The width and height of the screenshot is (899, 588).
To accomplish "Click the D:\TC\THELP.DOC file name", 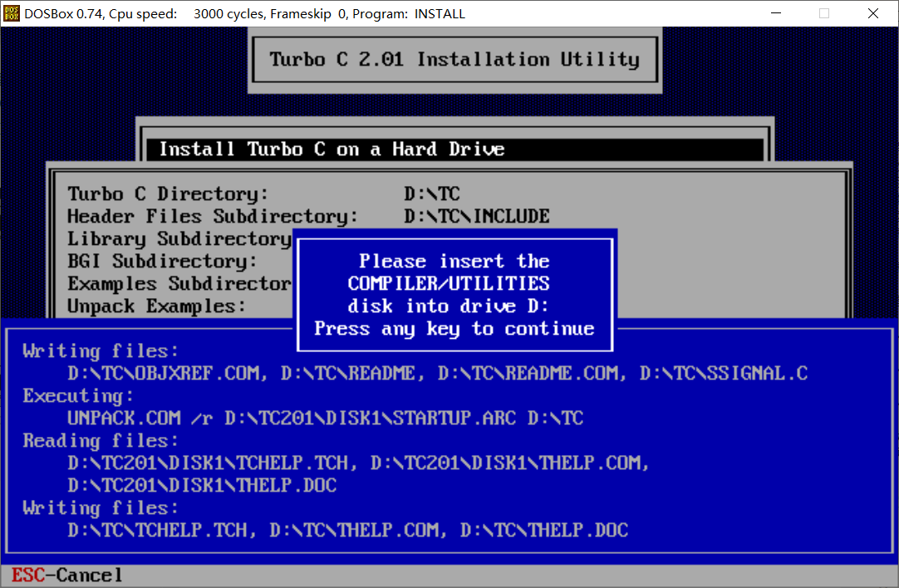I will pyautogui.click(x=544, y=530).
